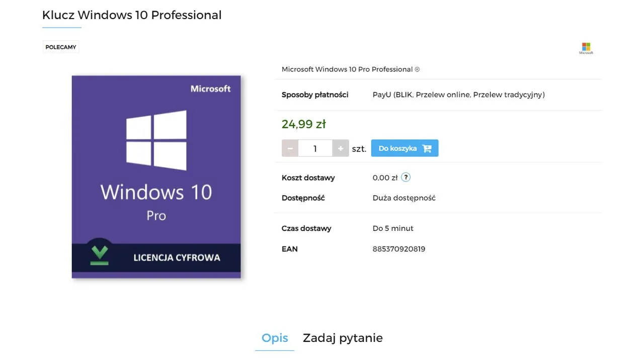This screenshot has width=644, height=362.
Task: Open the delivery cost question mark help
Action: (406, 177)
